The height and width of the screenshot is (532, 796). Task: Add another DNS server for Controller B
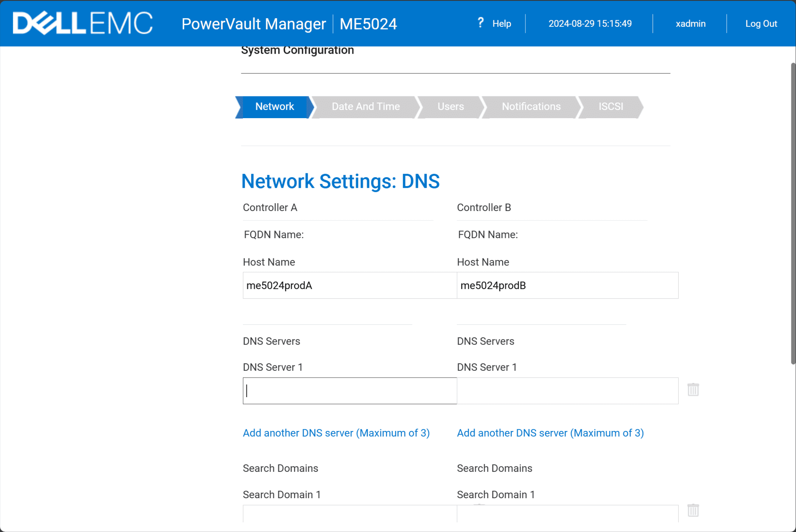pos(550,433)
